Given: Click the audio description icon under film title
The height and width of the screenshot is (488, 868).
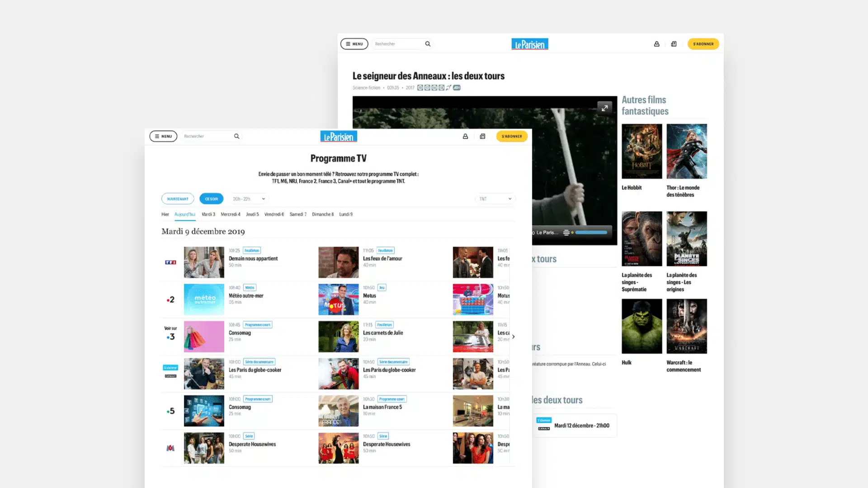Looking at the screenshot, I should [x=457, y=88].
